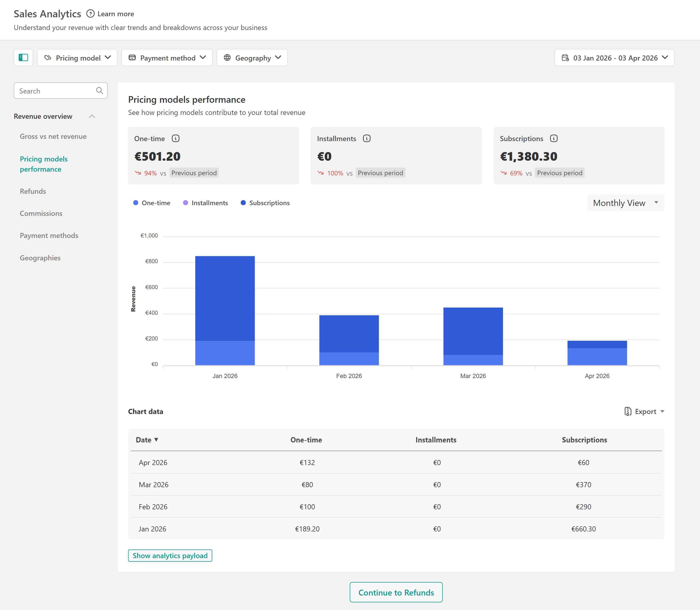Toggle the sidebar panel icon
This screenshot has height=610, width=700.
click(23, 57)
